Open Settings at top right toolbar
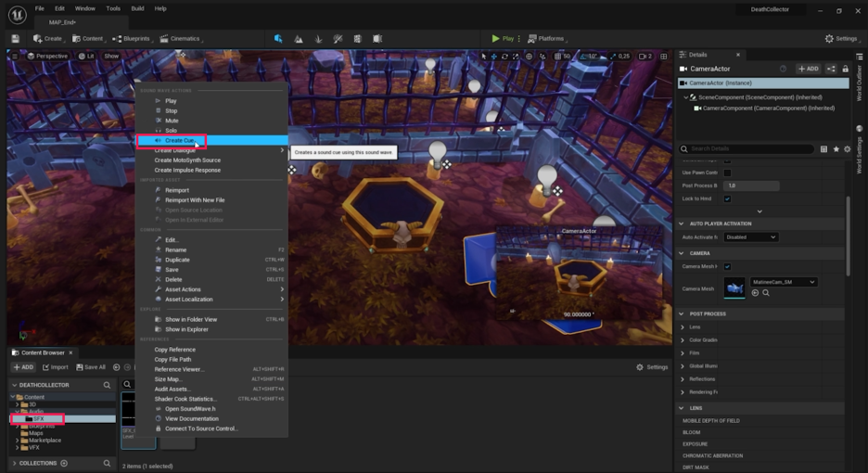Image resolution: width=868 pixels, height=473 pixels. (841, 39)
